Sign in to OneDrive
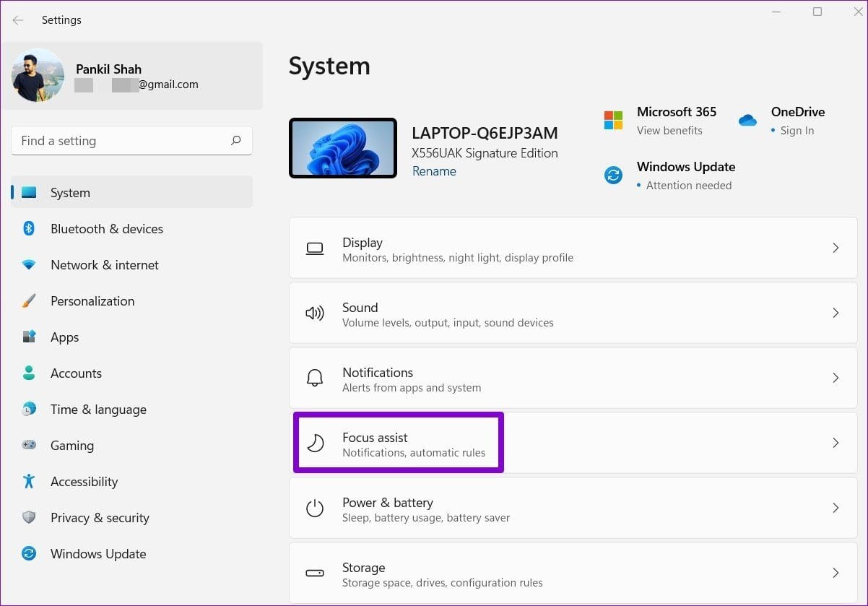The image size is (868, 606). pos(797,131)
